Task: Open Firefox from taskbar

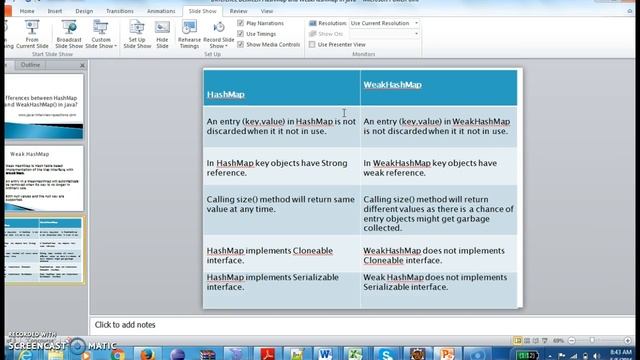Action: [147, 354]
